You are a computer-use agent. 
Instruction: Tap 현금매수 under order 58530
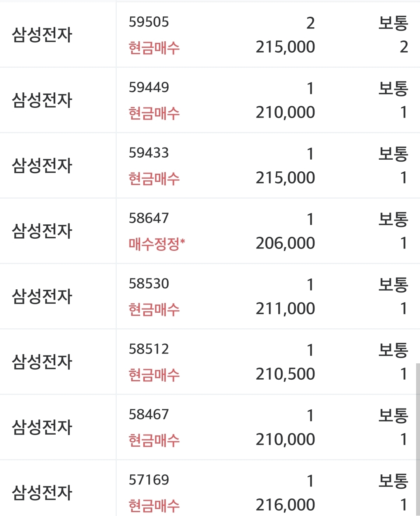(154, 310)
